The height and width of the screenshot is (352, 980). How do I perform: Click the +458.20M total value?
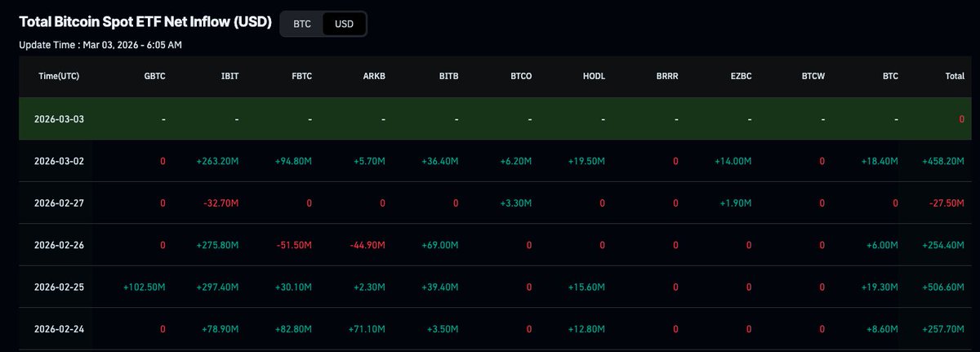[943, 161]
